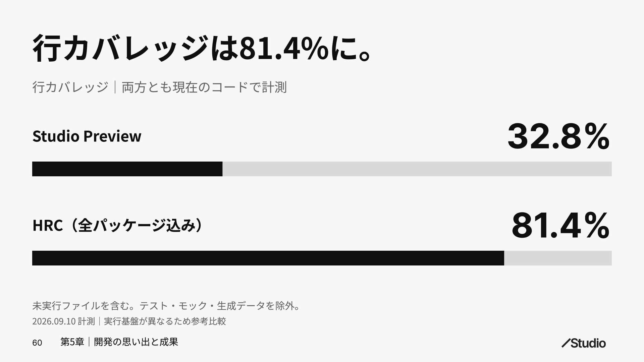The width and height of the screenshot is (644, 362).
Task: Click the vertical separator in the subtitle
Action: (x=115, y=87)
